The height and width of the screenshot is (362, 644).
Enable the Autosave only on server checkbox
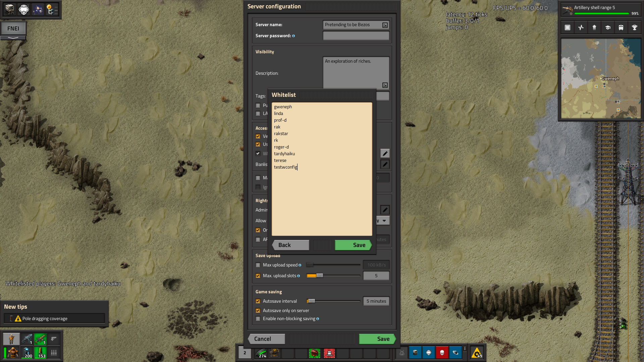point(258,310)
